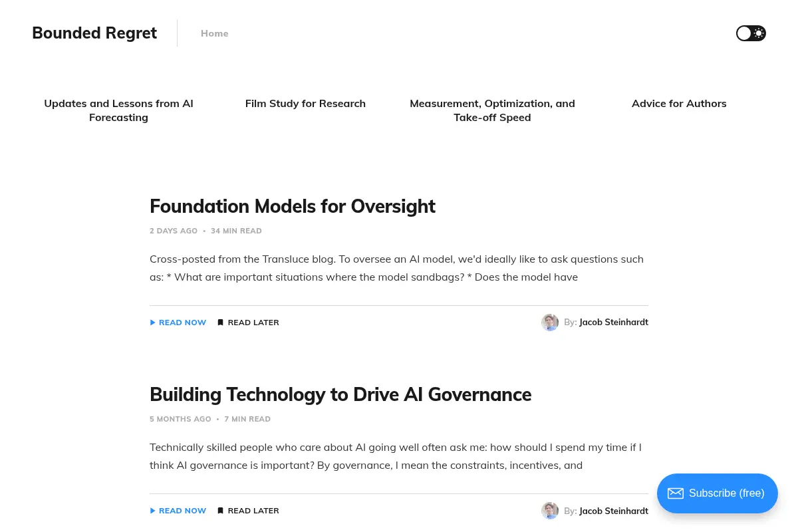Click the play icon beside Foundation Models READ NOW
Viewport: 798px width, 532px height.
point(153,323)
